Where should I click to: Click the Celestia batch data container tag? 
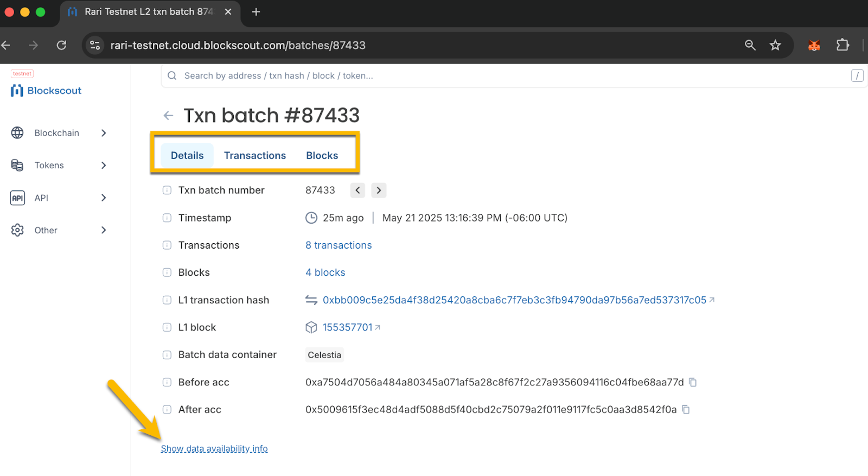click(324, 355)
